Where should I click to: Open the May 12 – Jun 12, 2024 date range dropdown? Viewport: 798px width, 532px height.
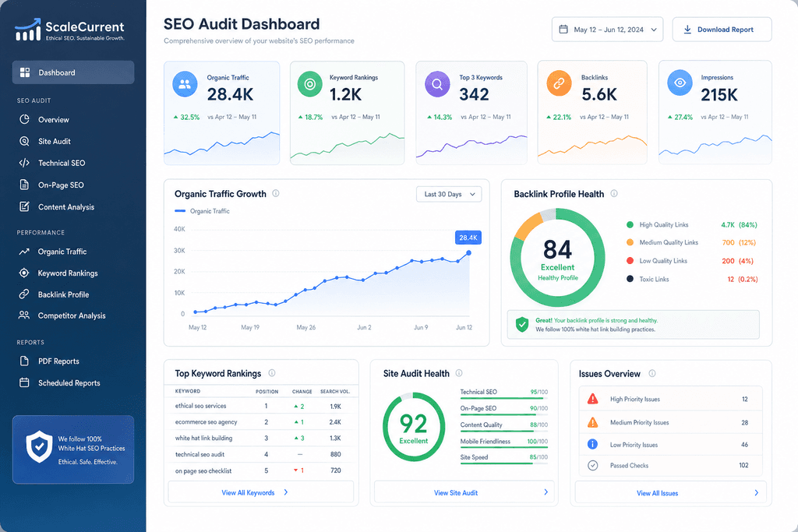pyautogui.click(x=607, y=30)
